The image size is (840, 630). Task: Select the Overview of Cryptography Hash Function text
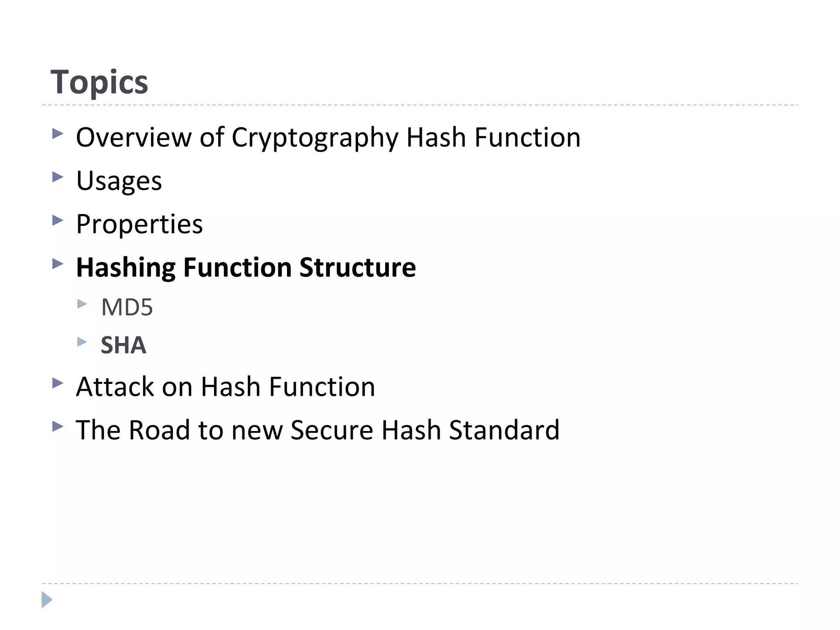pos(328,137)
